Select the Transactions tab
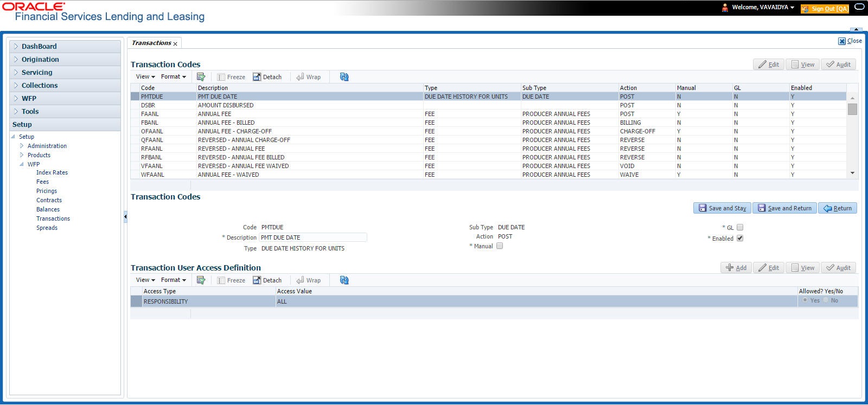The height and width of the screenshot is (405, 868). point(151,43)
